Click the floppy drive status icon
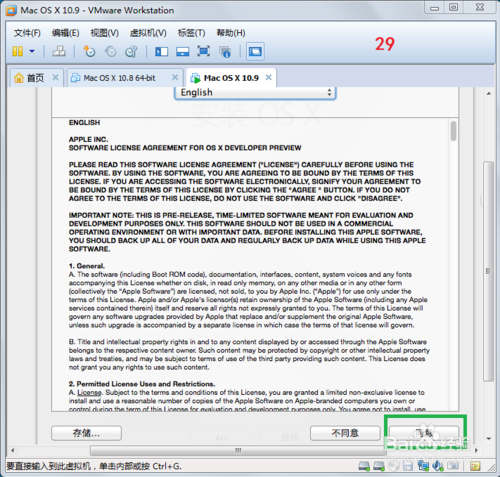Viewport: 500px width, 477px height. tap(408, 466)
